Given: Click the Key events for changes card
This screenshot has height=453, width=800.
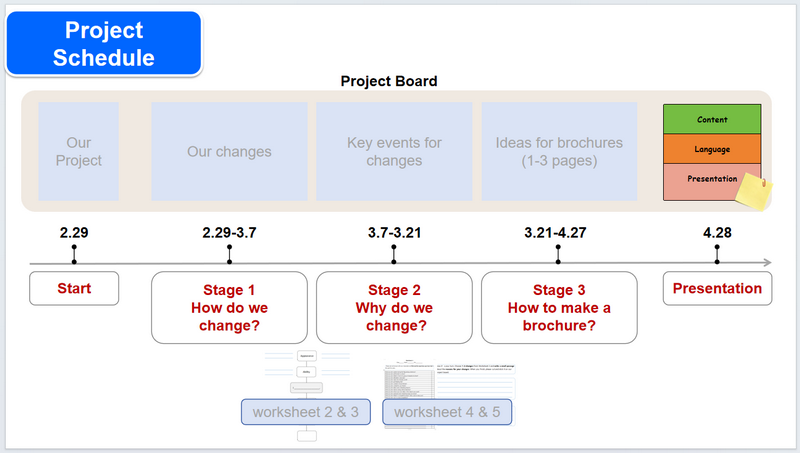Looking at the screenshot, I should click(x=394, y=151).
